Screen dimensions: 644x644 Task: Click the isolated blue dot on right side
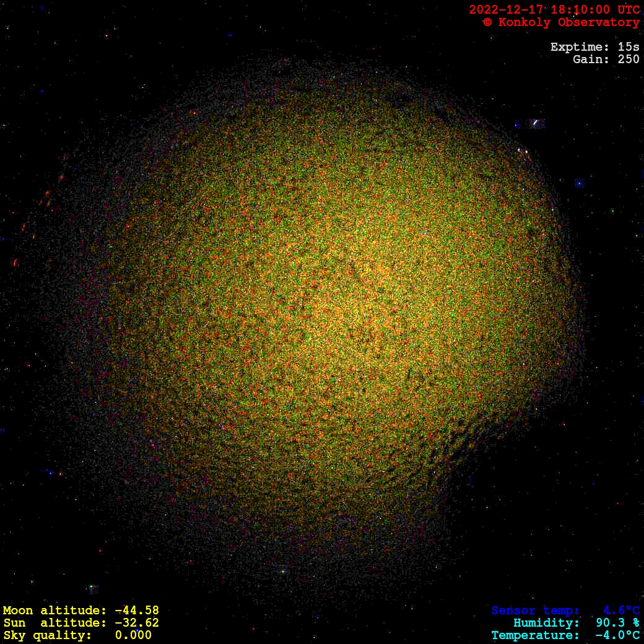[579, 183]
